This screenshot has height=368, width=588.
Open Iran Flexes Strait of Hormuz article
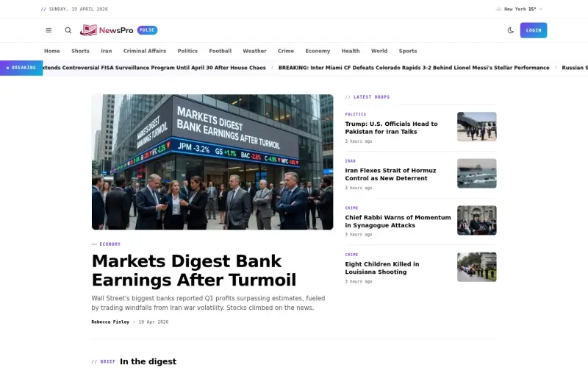[390, 174]
